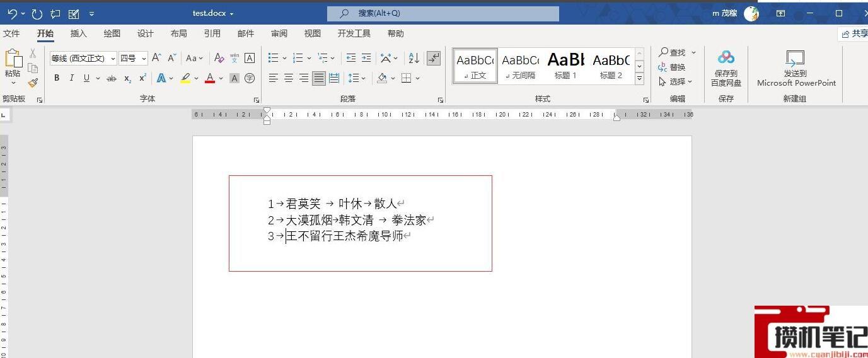Apply character border icon
Image resolution: width=868 pixels, height=358 pixels.
250,58
